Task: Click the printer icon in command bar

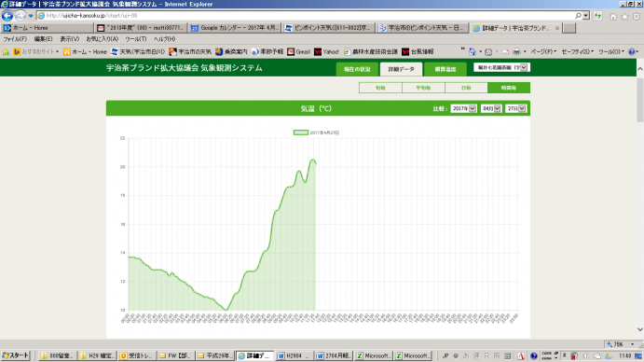Action: coord(516,52)
